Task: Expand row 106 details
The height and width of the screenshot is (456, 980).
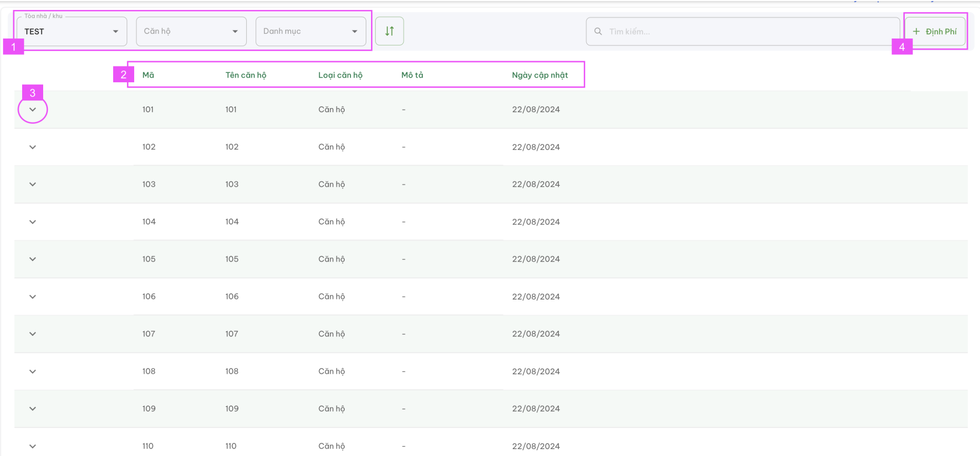Action: pyautogui.click(x=33, y=297)
